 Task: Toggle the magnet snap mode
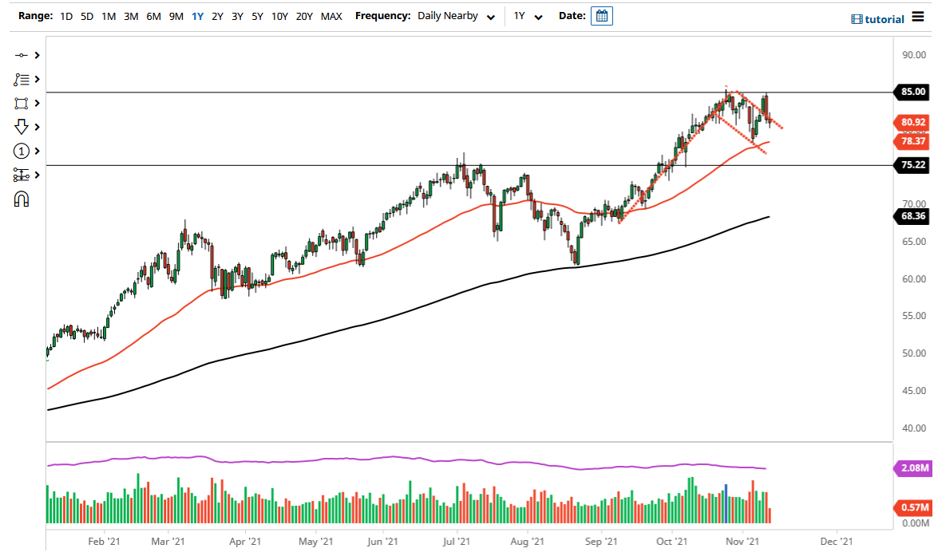click(22, 199)
